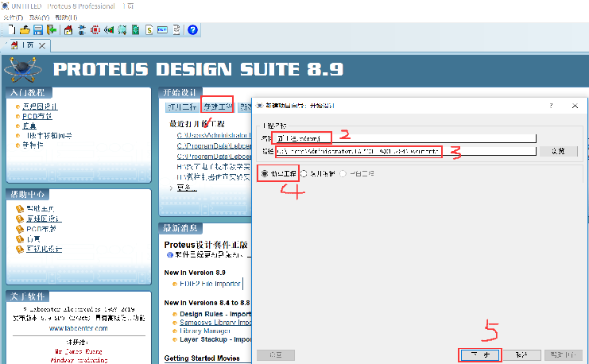Viewport: 589px width, 364px height.
Task: Open the Bill of Materials icon
Action: point(149,29)
